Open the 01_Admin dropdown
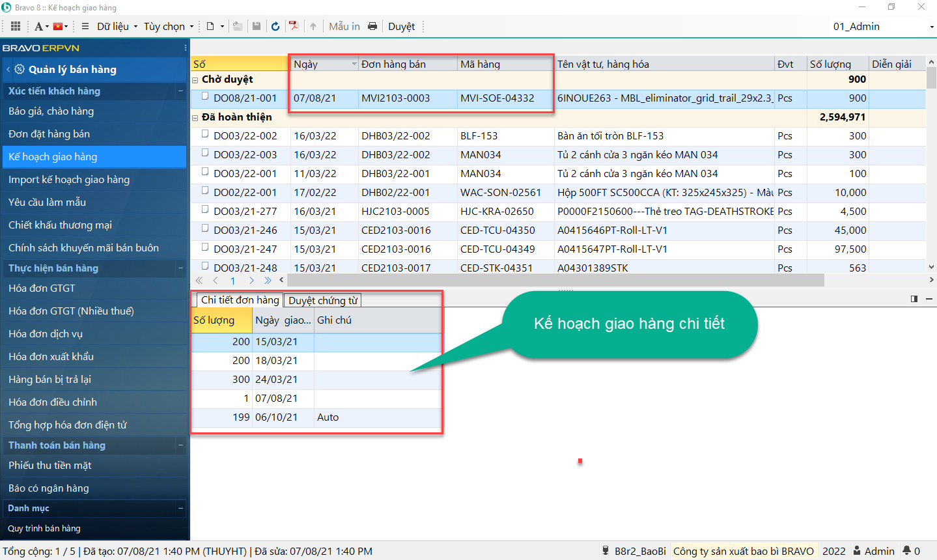 tap(932, 27)
